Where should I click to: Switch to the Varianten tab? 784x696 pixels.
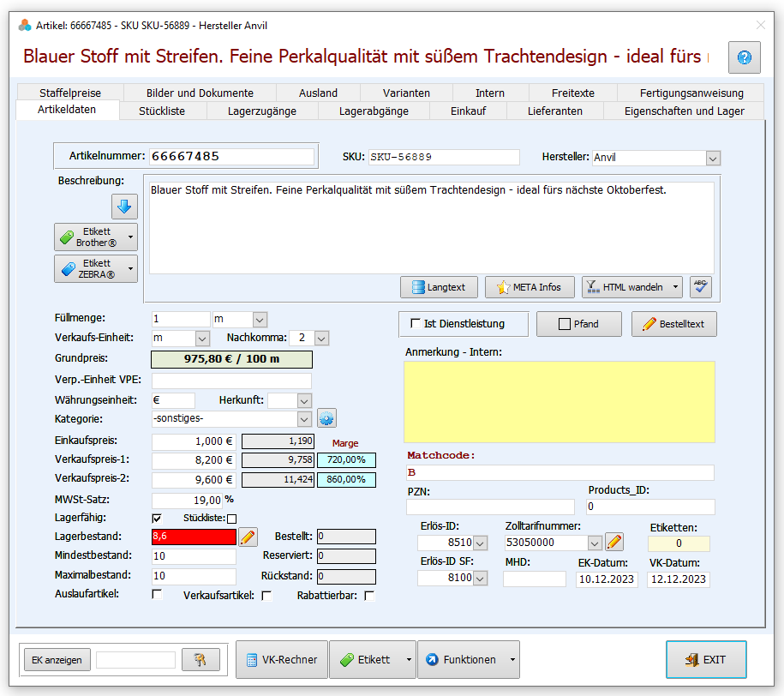point(406,93)
